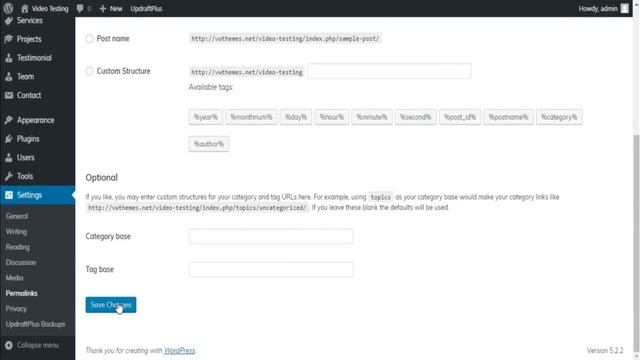Insert the %day% tag
The image size is (640, 360).
(x=296, y=117)
